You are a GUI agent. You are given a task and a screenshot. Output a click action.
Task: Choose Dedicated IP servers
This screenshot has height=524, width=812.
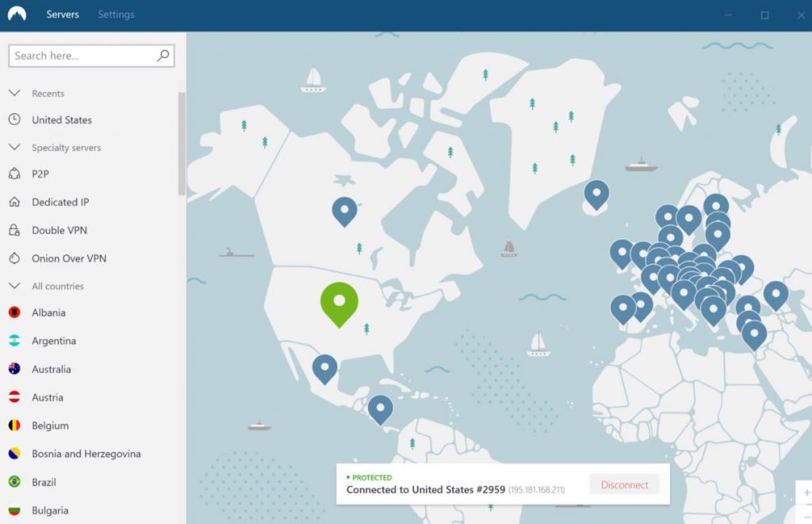point(60,202)
